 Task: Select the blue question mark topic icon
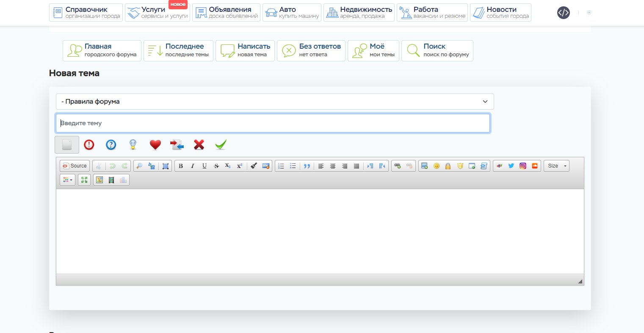(x=111, y=145)
